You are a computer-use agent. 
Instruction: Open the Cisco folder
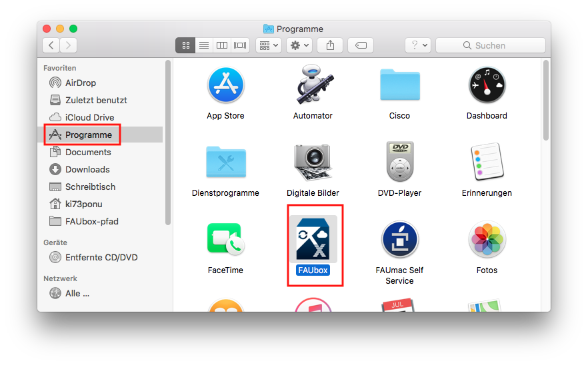(400, 85)
